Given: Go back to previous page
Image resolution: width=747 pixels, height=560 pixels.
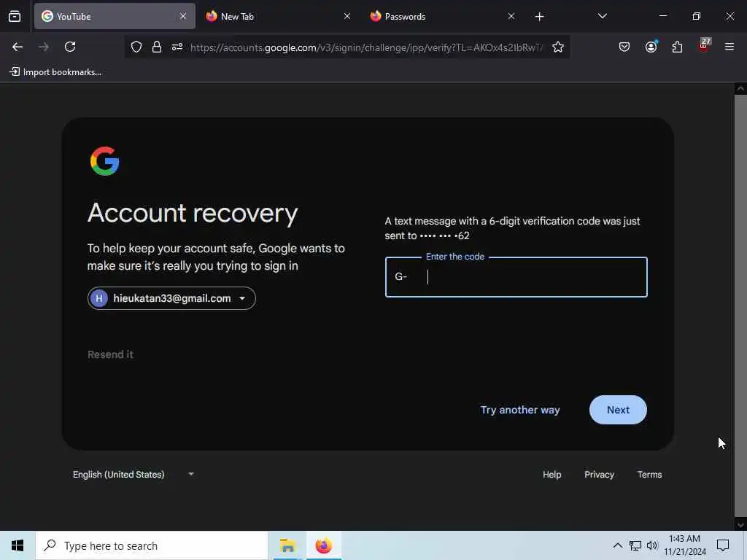Looking at the screenshot, I should [x=18, y=47].
